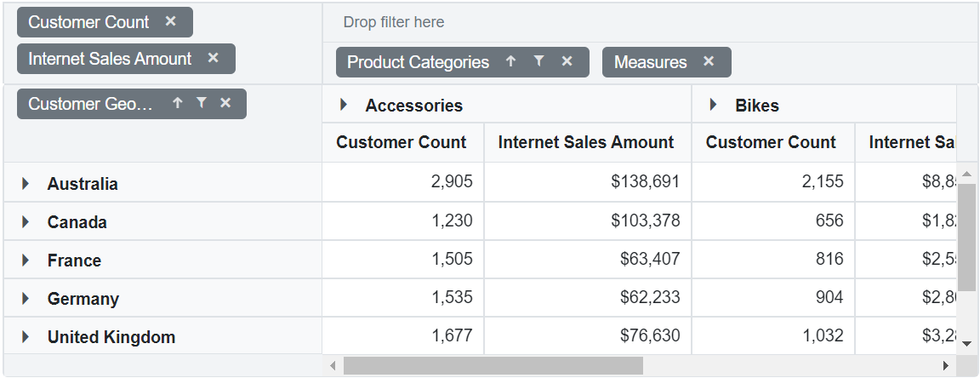Image resolution: width=980 pixels, height=378 pixels.
Task: Click the Canada Bikes cell 656
Action: click(773, 220)
